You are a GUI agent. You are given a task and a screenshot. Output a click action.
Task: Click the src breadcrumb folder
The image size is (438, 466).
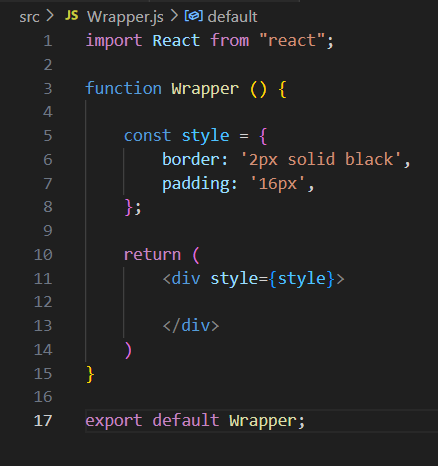click(29, 17)
